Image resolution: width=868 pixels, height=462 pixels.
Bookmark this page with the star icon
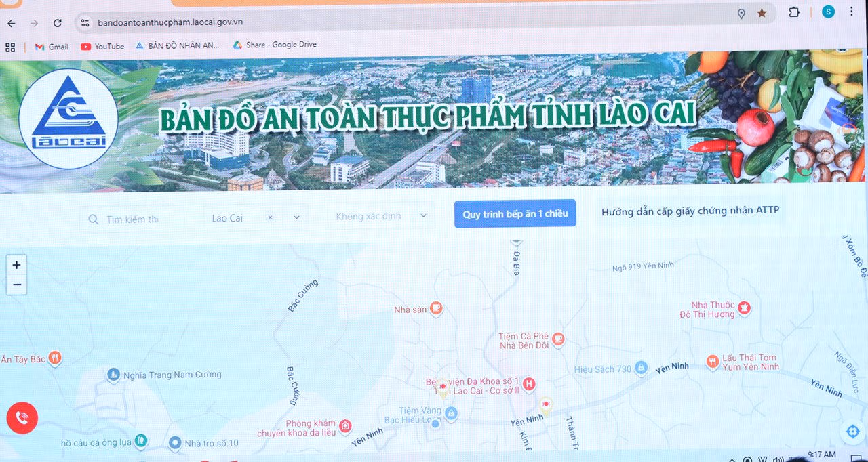(762, 13)
